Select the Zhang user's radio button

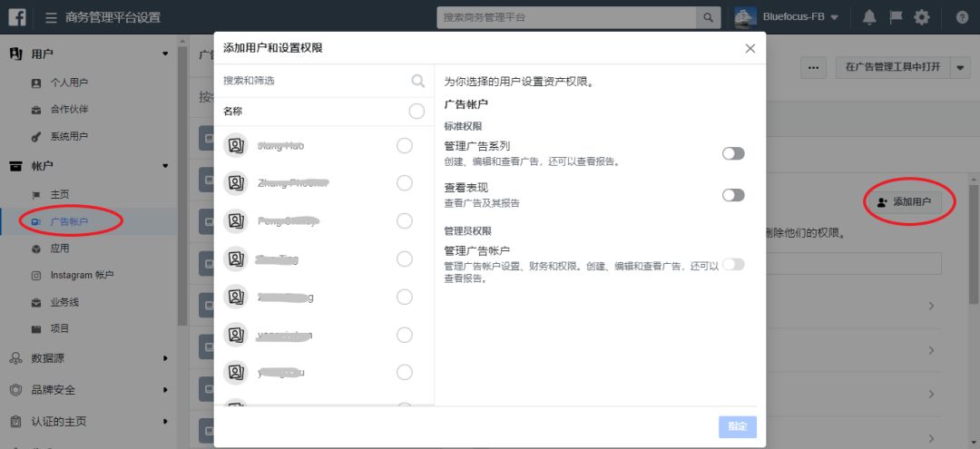pos(405,183)
